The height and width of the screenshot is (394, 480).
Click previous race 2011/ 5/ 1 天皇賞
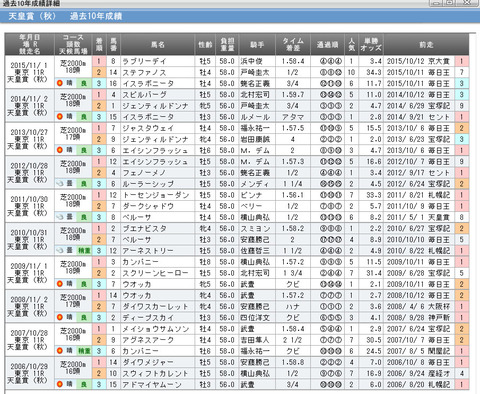point(418,217)
